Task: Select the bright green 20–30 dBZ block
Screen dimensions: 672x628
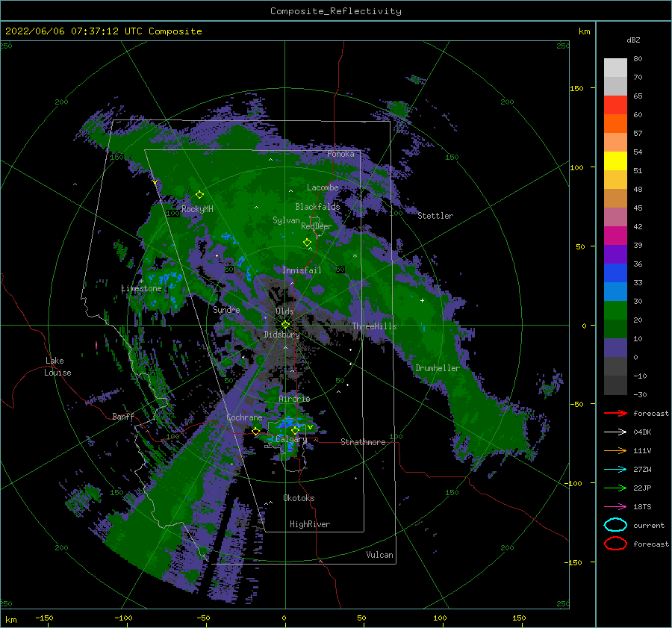Action: pyautogui.click(x=615, y=311)
